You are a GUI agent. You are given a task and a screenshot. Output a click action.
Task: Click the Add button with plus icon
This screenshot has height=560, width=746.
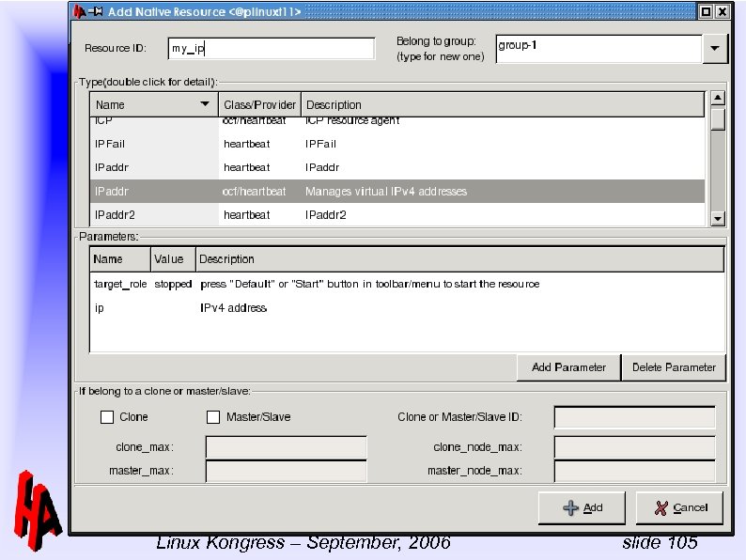[582, 507]
